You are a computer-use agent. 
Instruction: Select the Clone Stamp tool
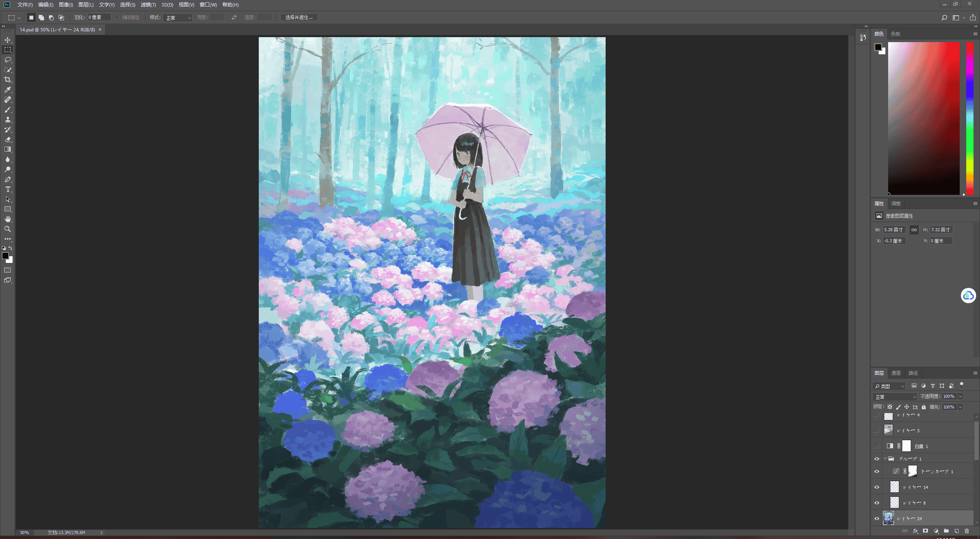click(8, 119)
